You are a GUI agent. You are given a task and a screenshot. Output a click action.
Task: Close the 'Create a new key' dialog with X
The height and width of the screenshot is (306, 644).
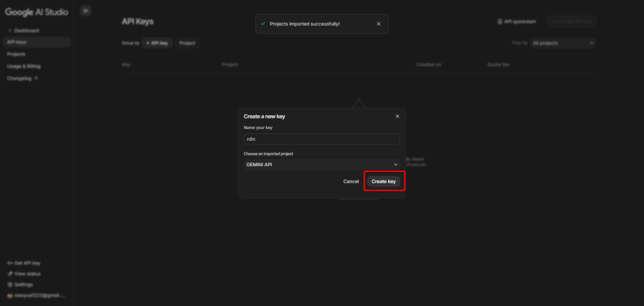397,116
